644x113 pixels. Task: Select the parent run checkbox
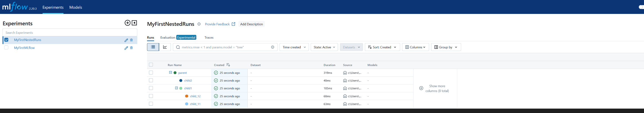click(151, 73)
